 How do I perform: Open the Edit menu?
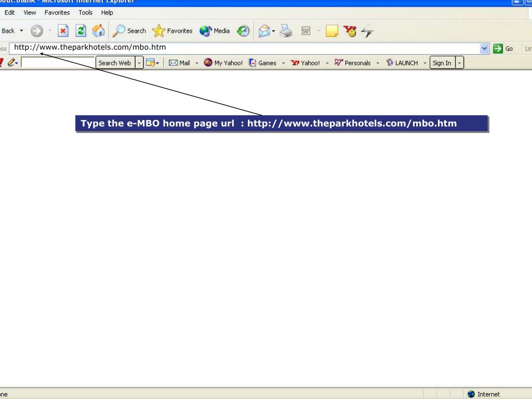(x=9, y=12)
